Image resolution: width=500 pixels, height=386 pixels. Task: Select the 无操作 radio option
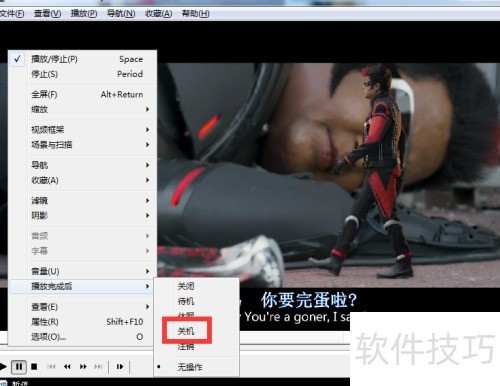coord(197,367)
